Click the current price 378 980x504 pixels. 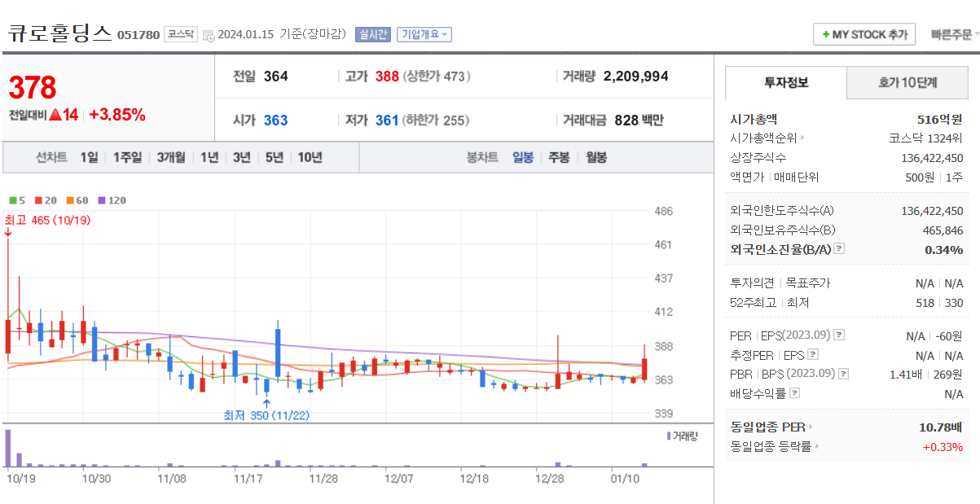pyautogui.click(x=33, y=87)
